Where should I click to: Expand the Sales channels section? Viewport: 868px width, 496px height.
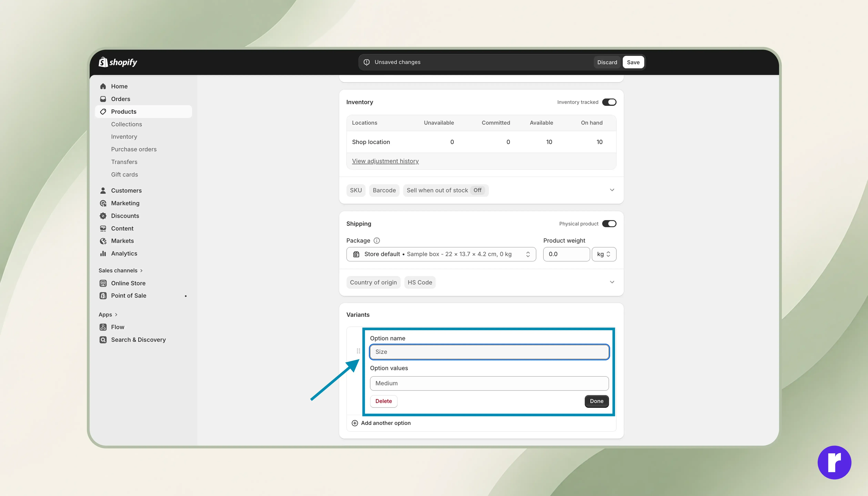(120, 270)
